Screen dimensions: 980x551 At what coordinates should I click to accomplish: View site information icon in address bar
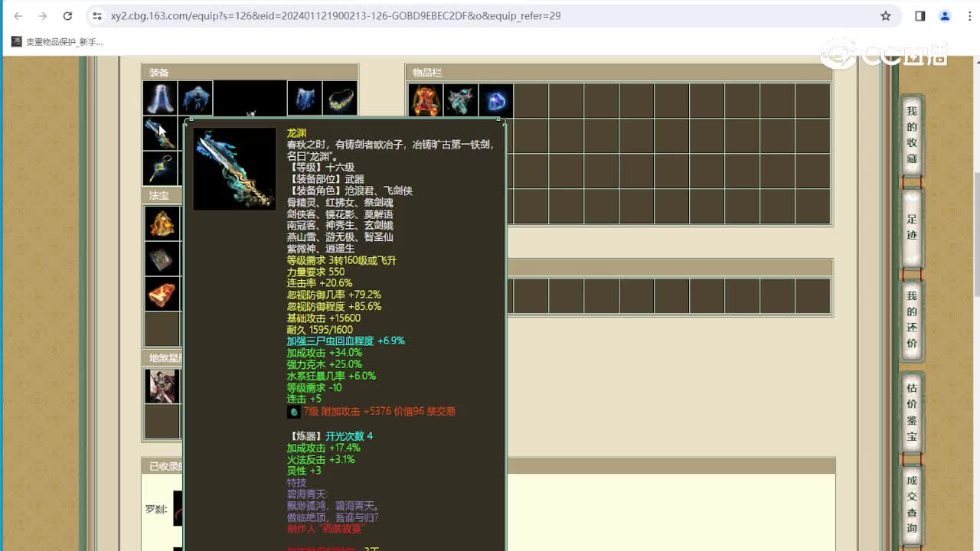pos(96,15)
